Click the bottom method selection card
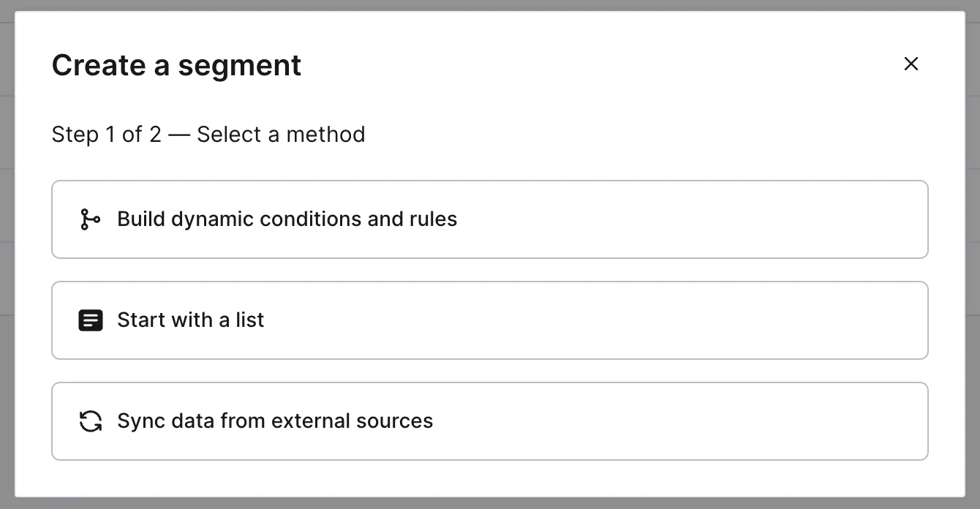The image size is (980, 509). [489, 421]
